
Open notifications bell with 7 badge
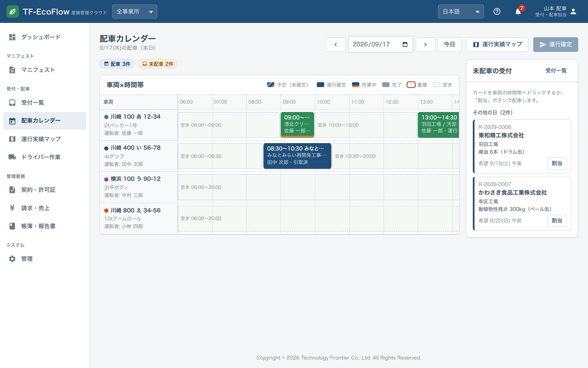518,11
